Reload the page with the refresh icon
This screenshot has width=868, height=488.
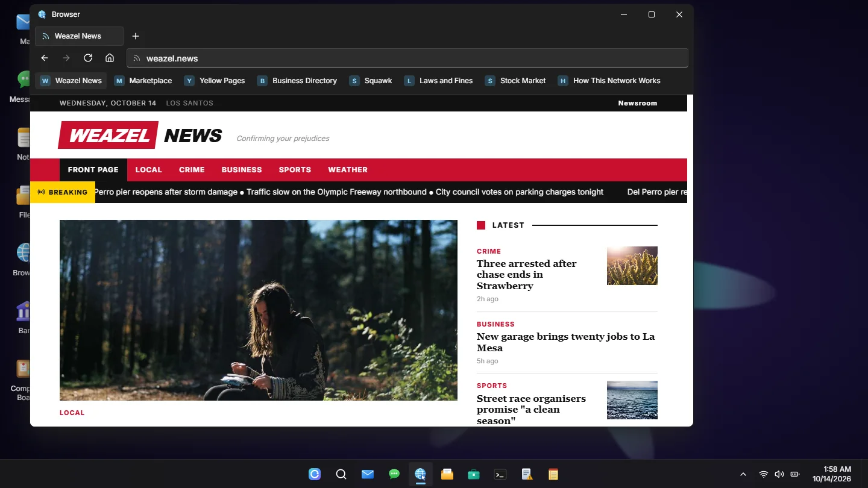88,58
